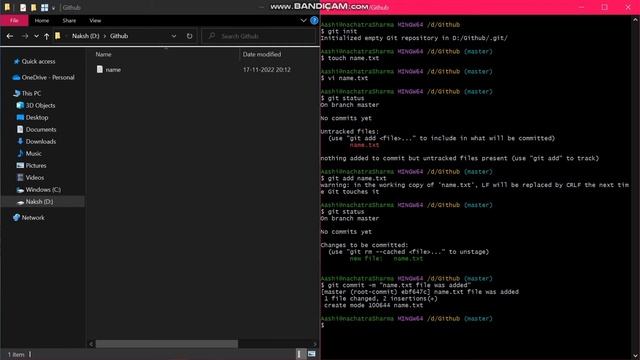Click the Github breadcrumb in address bar
This screenshot has width=640, height=360.
coord(119,36)
